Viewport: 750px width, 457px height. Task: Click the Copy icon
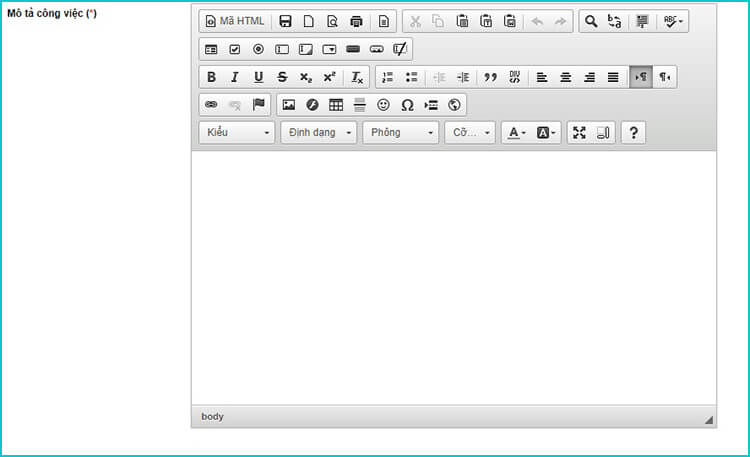[x=439, y=21]
